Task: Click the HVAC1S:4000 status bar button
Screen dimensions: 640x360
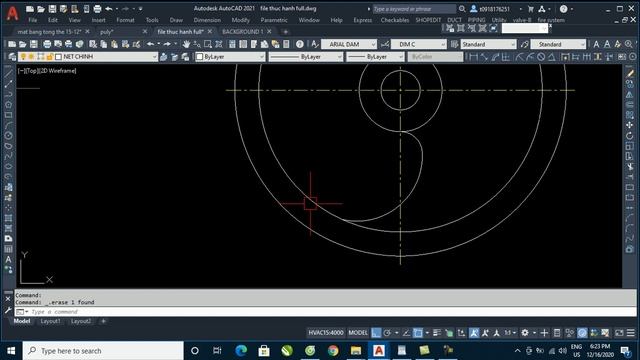Action: click(x=326, y=333)
